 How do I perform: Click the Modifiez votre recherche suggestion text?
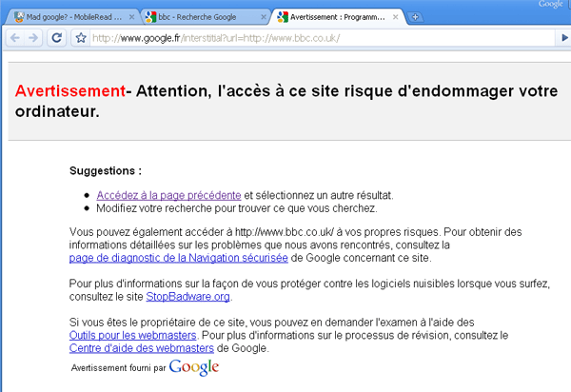[x=237, y=208]
